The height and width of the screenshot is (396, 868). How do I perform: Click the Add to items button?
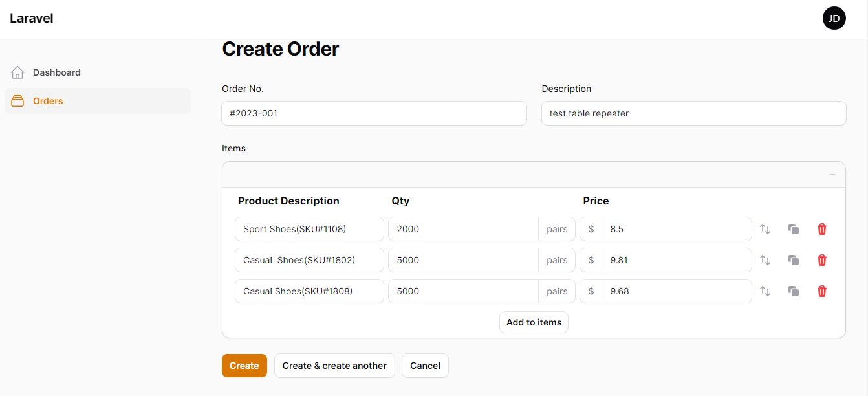[534, 322]
